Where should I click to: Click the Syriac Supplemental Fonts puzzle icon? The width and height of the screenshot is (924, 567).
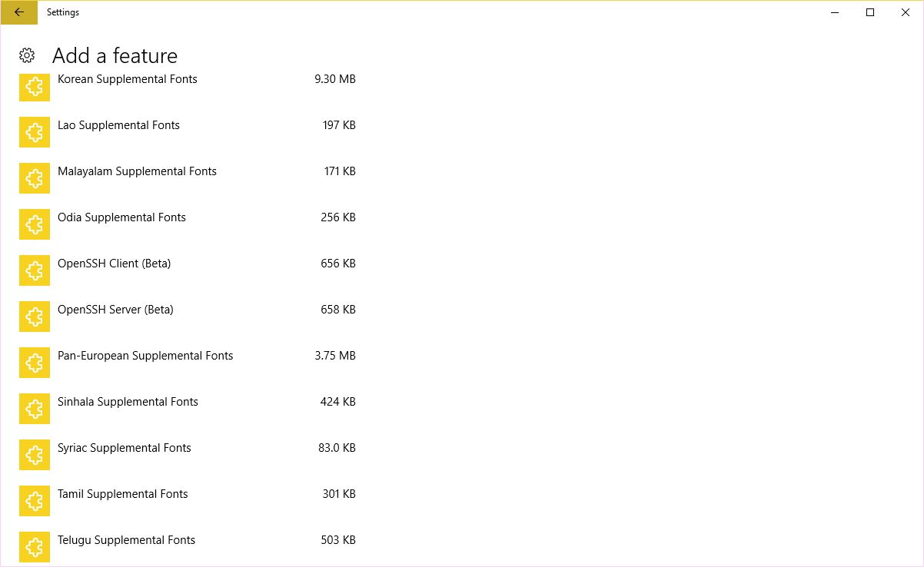click(x=35, y=455)
